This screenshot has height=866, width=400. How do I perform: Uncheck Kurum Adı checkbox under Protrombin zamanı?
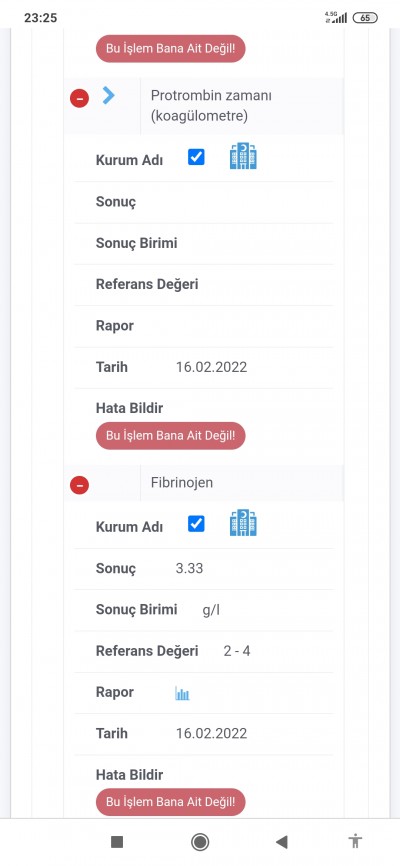tap(196, 157)
